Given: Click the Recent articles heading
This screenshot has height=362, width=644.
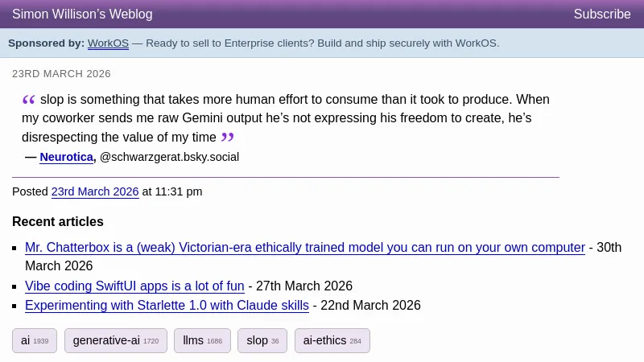Looking at the screenshot, I should pyautogui.click(x=58, y=222).
